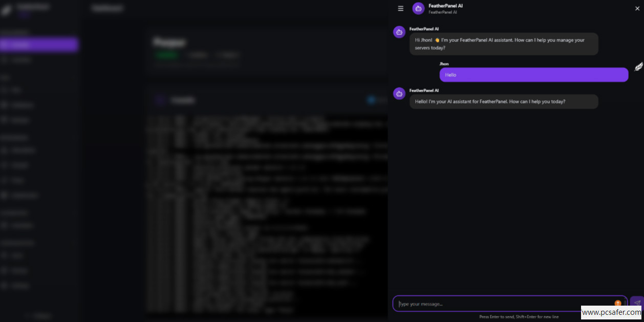Click the bot avatar beside the second AI reply
Viewport: 644px width, 322px height.
coord(399,93)
